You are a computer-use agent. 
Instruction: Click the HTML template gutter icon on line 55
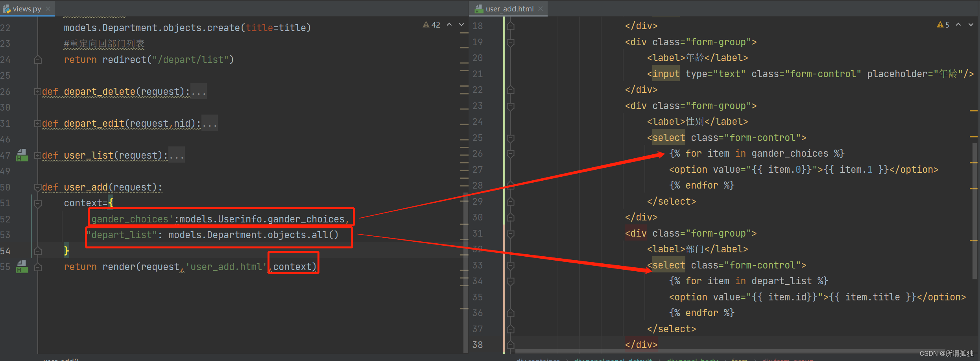click(22, 267)
